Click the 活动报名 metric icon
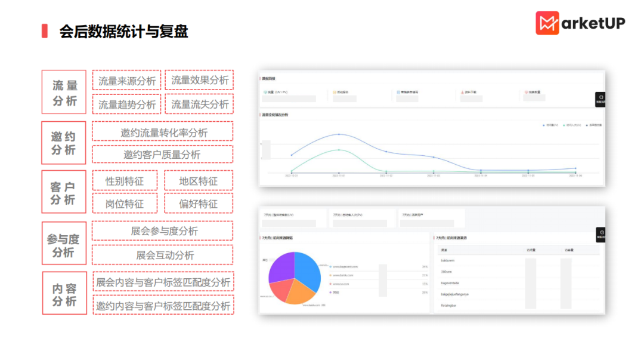 pos(335,93)
